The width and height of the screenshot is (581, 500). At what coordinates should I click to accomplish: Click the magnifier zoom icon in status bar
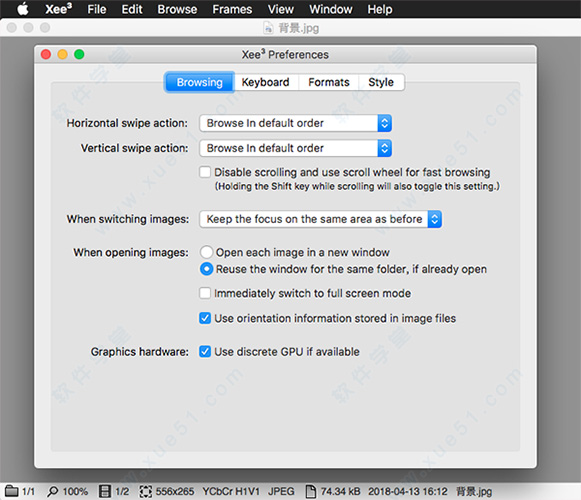tap(52, 491)
